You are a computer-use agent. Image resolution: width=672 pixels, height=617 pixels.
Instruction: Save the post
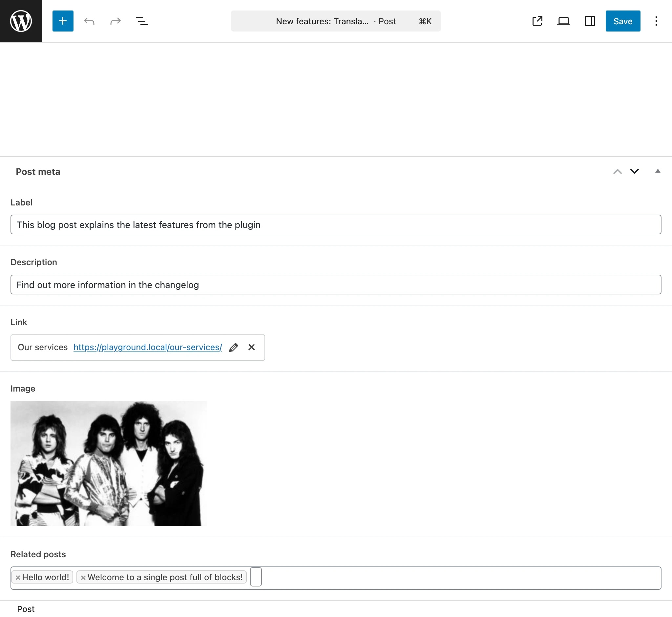point(622,21)
